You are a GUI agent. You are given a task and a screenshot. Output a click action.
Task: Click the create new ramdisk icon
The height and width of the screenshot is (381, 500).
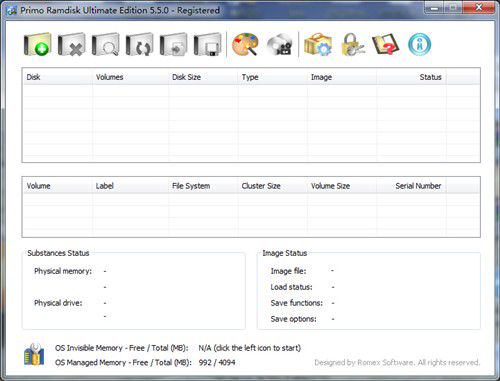pyautogui.click(x=37, y=44)
